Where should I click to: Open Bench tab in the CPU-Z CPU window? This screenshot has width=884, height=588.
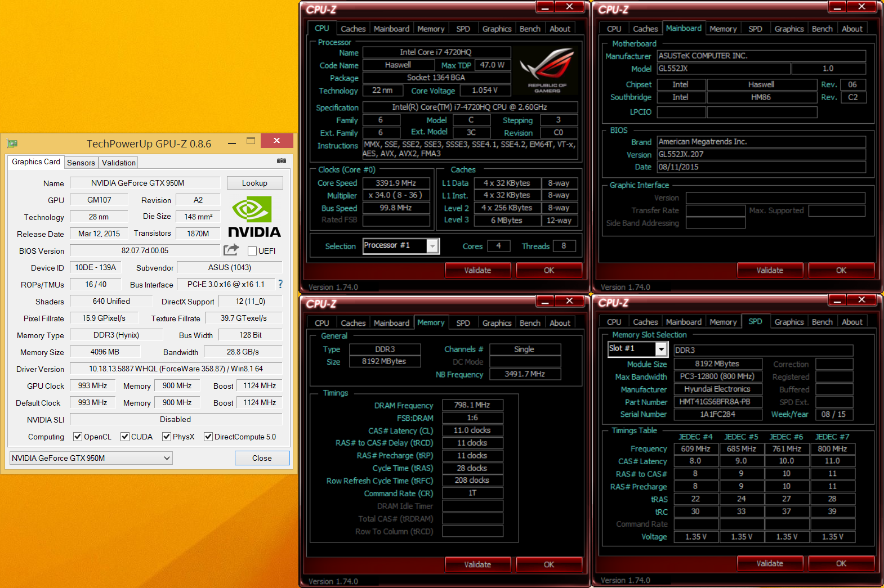(530, 29)
